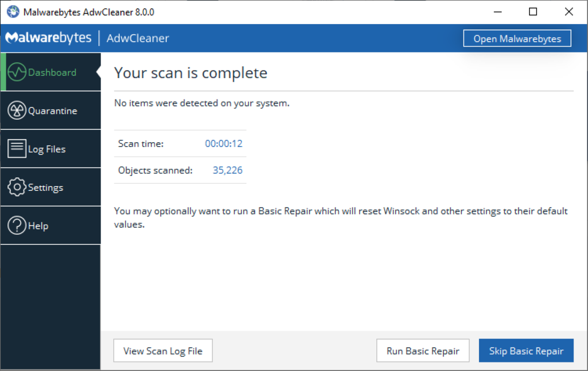Skip the Basic Repair step

(526, 350)
